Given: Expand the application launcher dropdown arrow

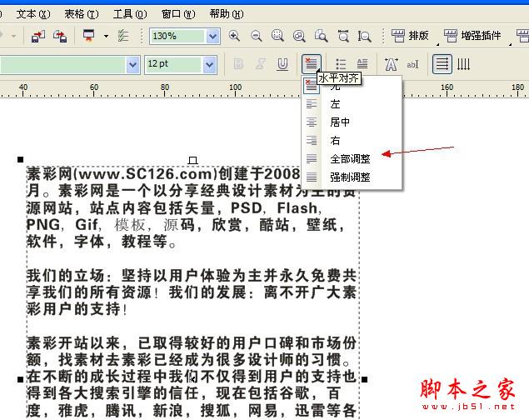Looking at the screenshot, I should pos(106,36).
